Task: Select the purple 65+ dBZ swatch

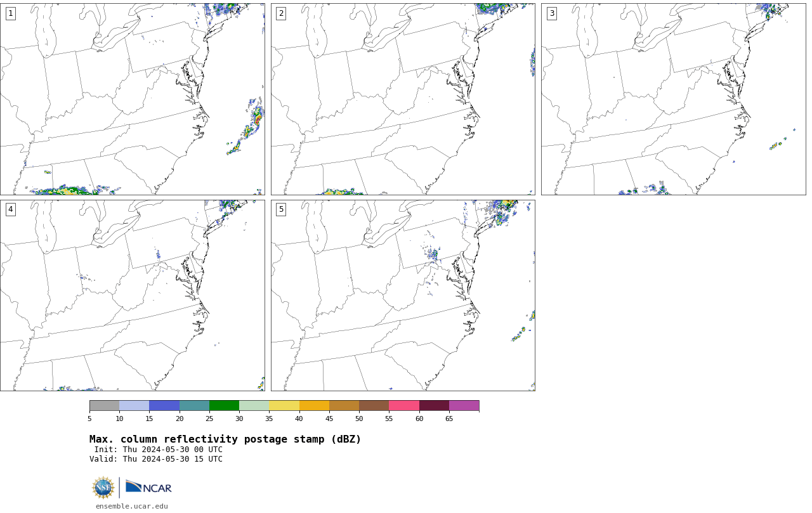Action: 464,406
